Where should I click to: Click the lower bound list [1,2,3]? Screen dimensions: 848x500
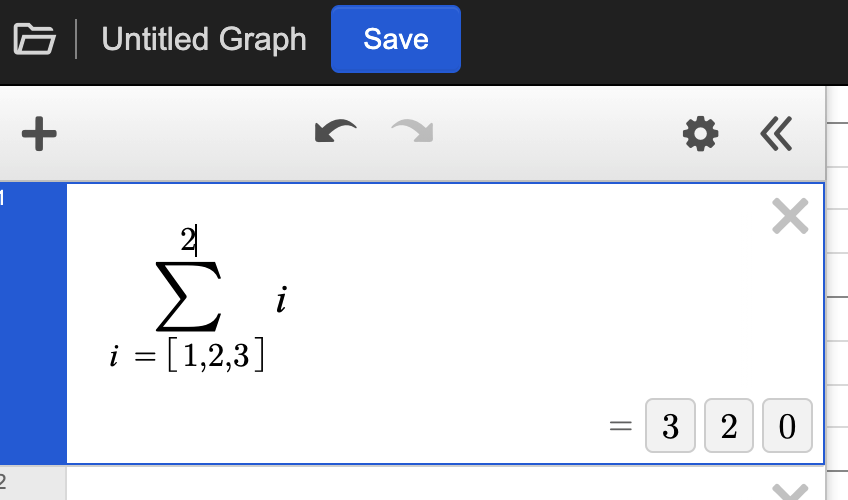tap(216, 358)
